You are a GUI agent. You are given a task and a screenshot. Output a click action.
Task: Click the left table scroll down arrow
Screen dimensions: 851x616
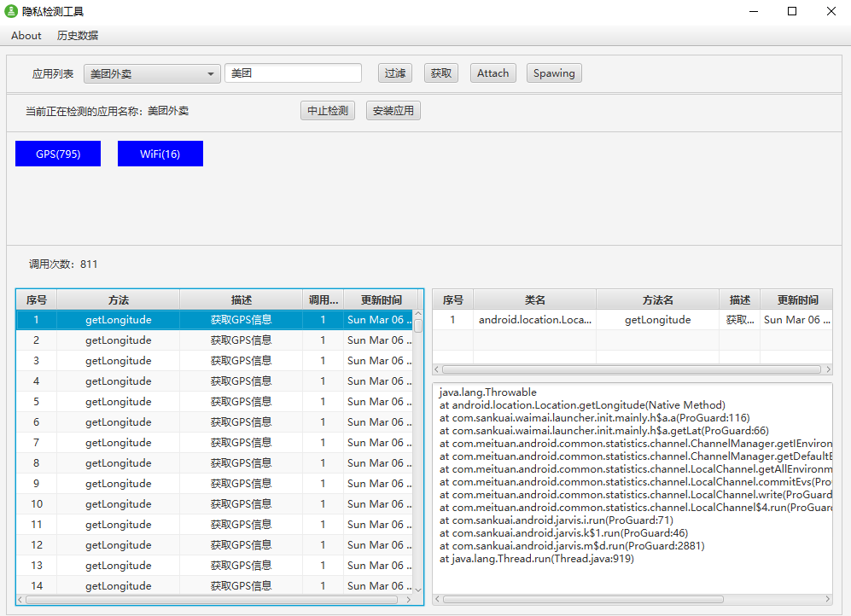418,590
